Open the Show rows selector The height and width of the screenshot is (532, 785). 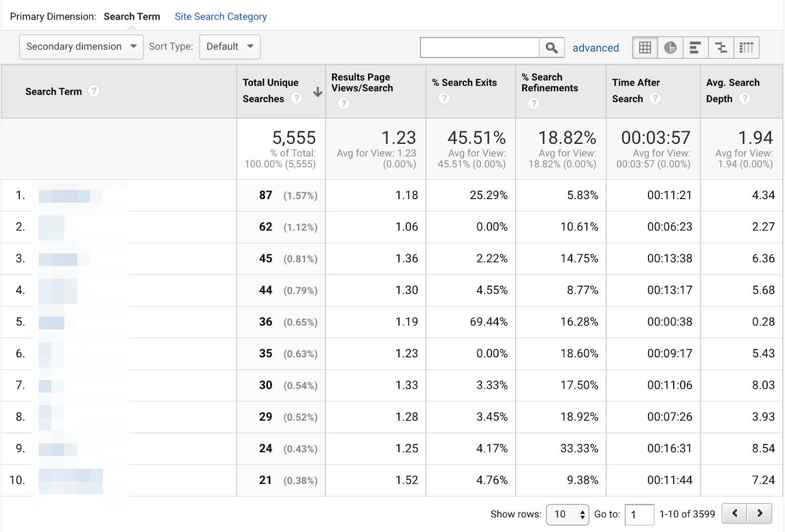(567, 514)
